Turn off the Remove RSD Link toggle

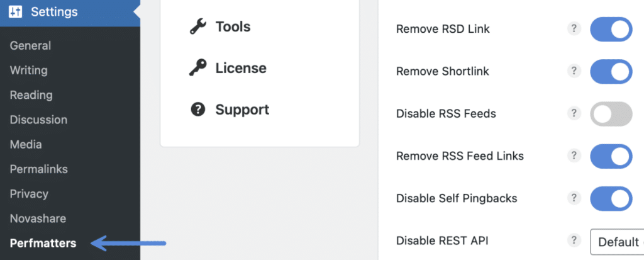tap(611, 30)
